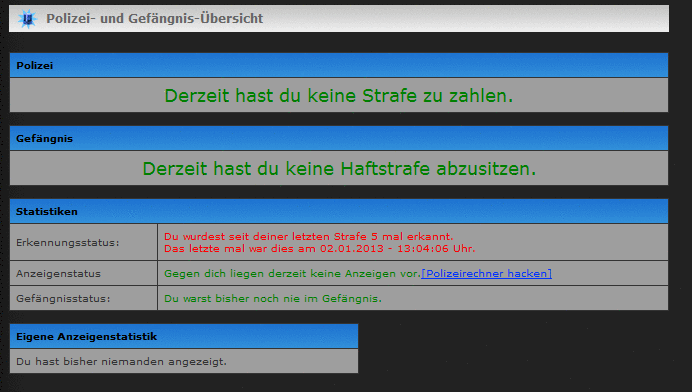Open the Polizeirechner hacken link

coord(486,274)
